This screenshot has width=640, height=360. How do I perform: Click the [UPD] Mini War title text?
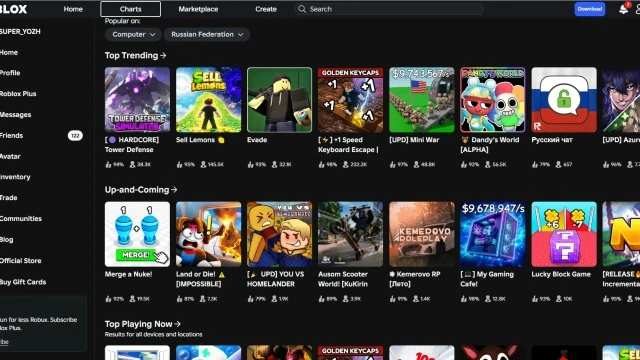[414, 140]
